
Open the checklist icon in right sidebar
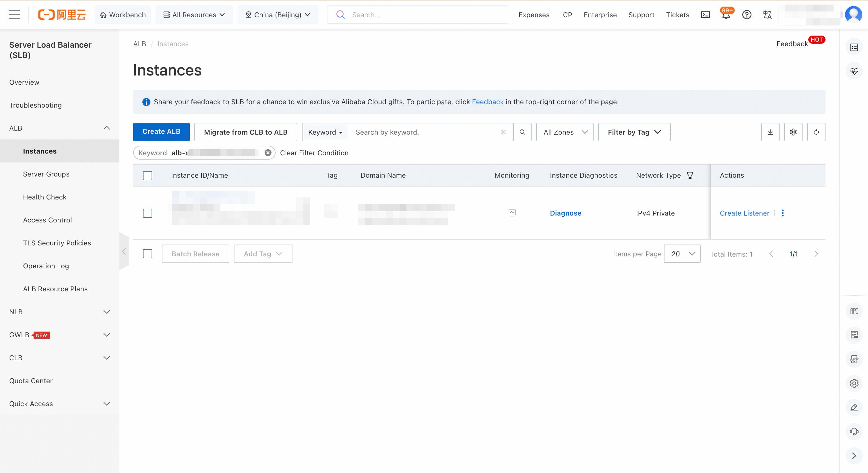tap(854, 47)
